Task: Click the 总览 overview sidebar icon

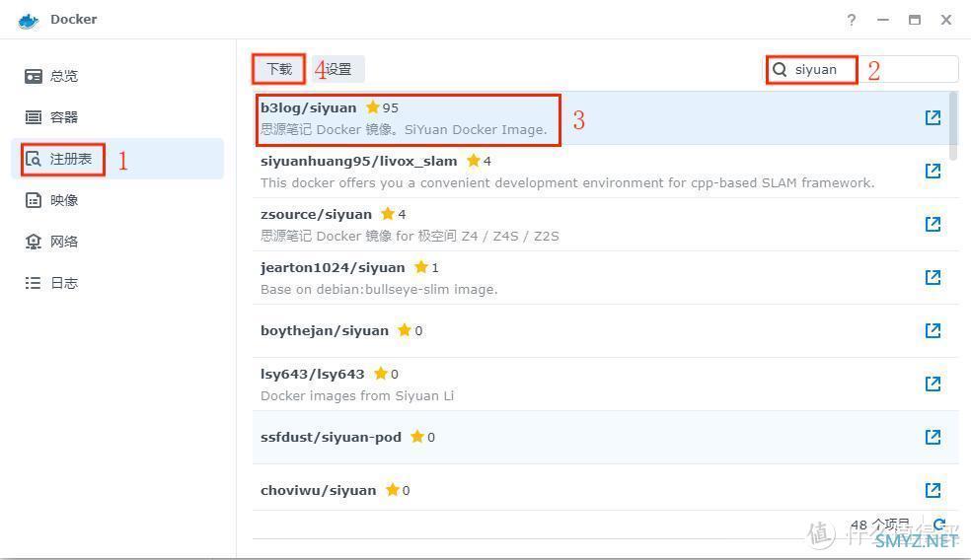Action: click(34, 76)
